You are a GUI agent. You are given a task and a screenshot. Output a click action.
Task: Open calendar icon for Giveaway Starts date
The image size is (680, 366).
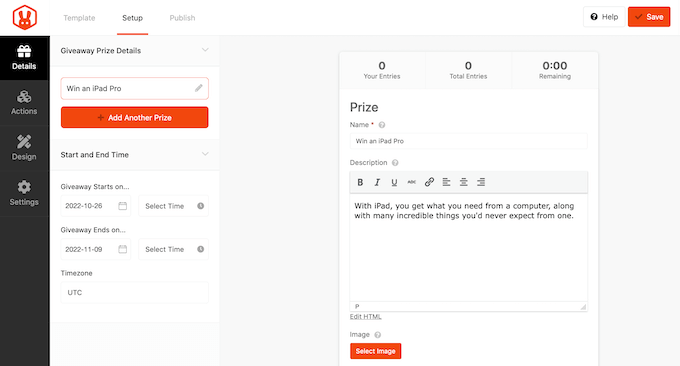(123, 206)
